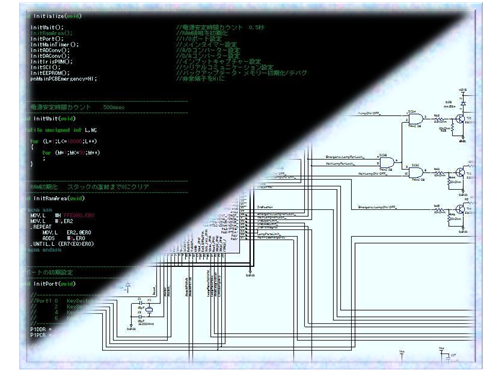
Task: Click the diode symbol at top right
Action: point(463,104)
